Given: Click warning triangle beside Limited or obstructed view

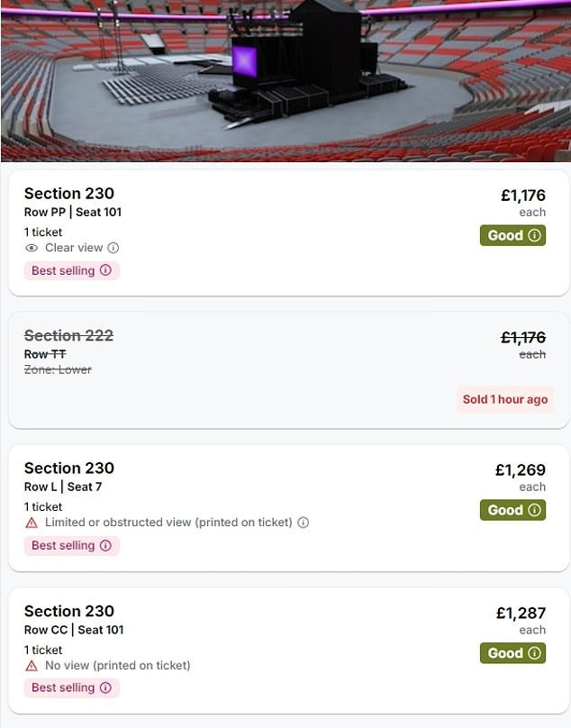Looking at the screenshot, I should pos(32,523).
